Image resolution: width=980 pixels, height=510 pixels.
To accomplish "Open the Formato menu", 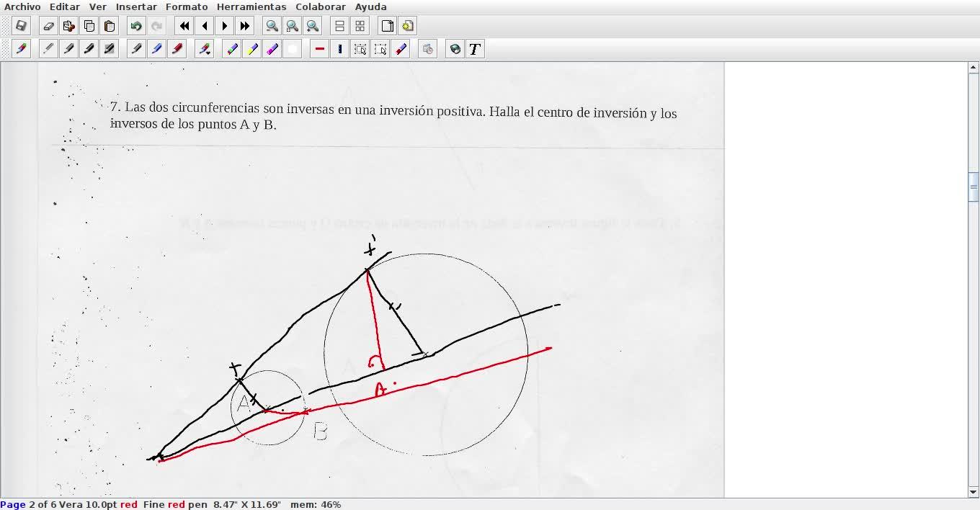I will click(187, 6).
